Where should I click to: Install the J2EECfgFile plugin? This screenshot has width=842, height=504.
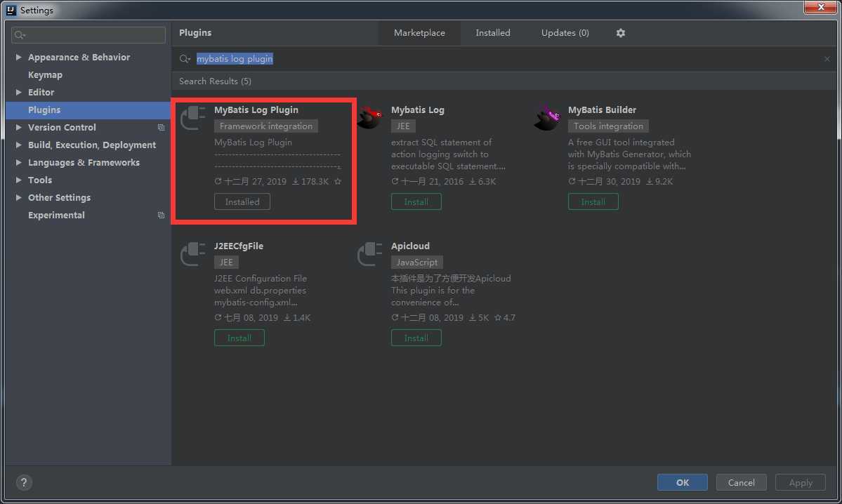click(239, 338)
